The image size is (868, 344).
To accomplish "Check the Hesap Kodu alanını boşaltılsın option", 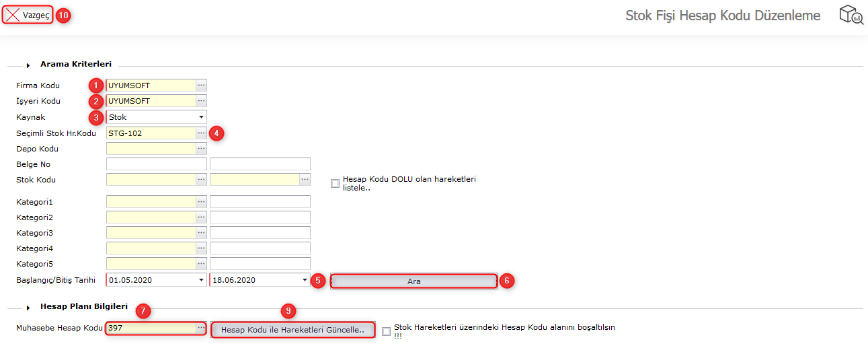I will click(386, 331).
